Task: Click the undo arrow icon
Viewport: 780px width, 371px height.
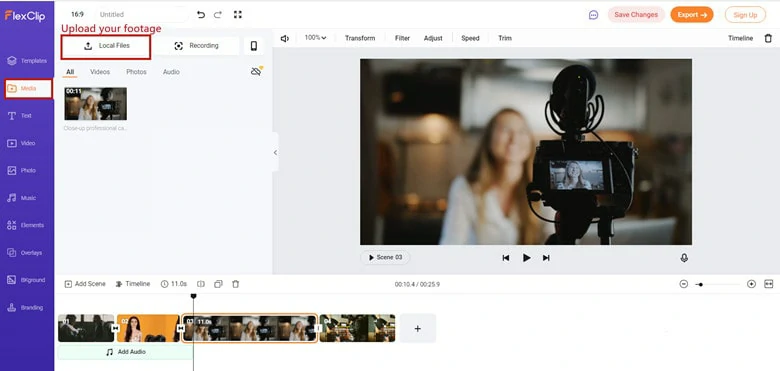Action: point(201,15)
